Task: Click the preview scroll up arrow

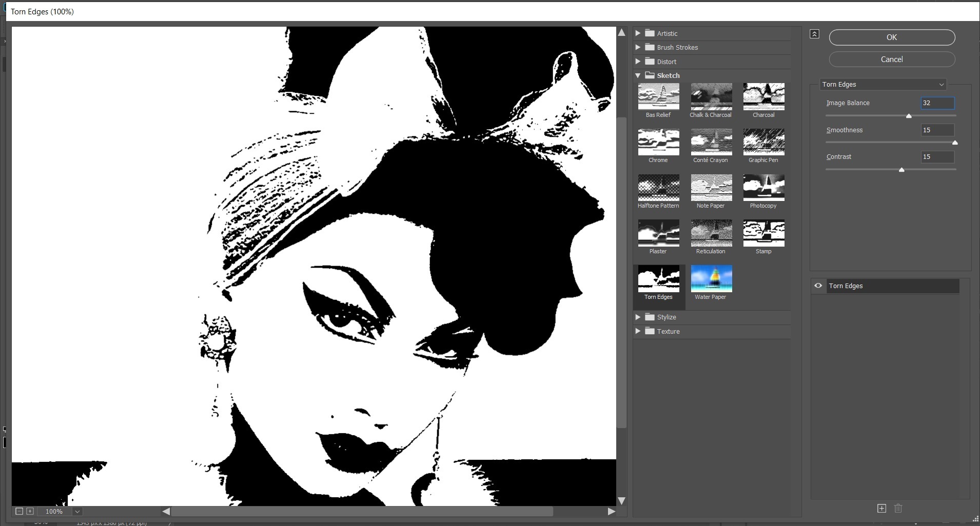Action: [621, 32]
